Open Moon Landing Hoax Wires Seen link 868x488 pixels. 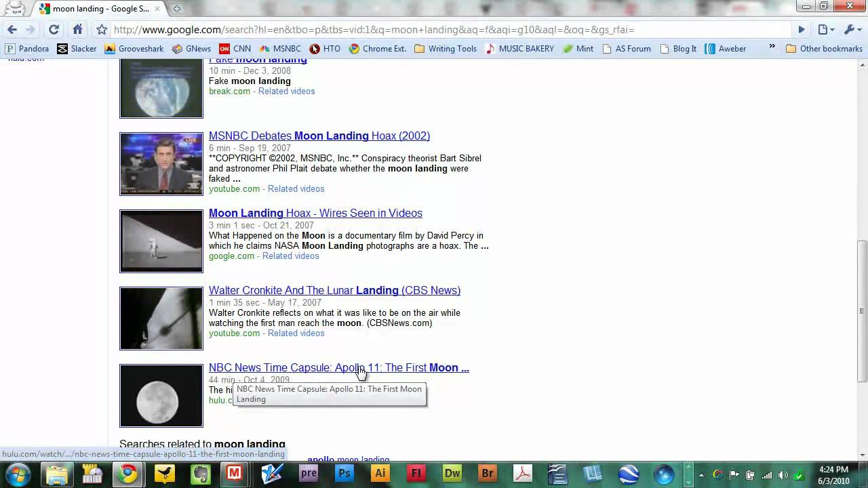(315, 213)
